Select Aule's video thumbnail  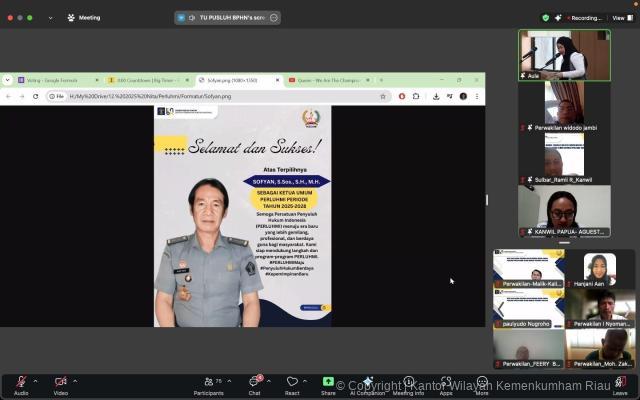pyautogui.click(x=564, y=55)
